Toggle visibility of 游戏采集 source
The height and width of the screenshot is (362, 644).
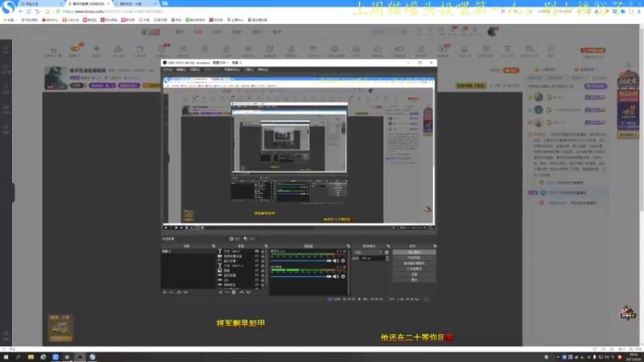pyautogui.click(x=257, y=275)
